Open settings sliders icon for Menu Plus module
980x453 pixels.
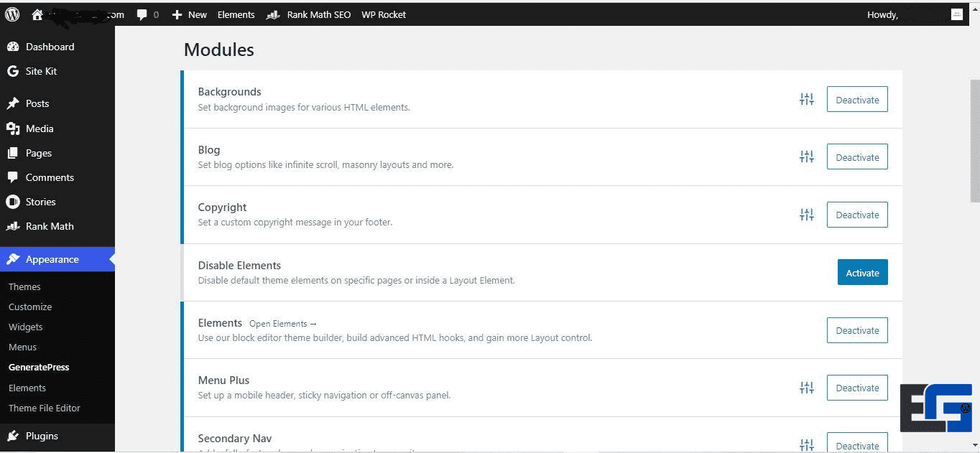tap(807, 388)
